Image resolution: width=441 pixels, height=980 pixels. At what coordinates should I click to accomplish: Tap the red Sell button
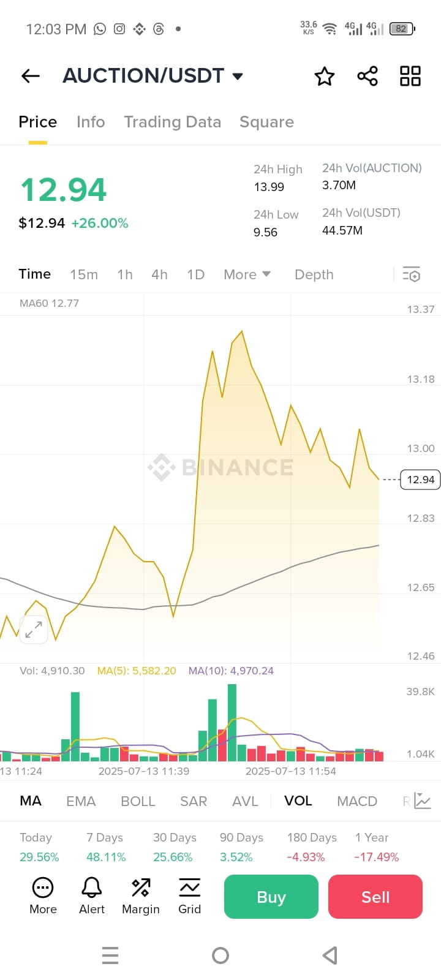pyautogui.click(x=375, y=897)
